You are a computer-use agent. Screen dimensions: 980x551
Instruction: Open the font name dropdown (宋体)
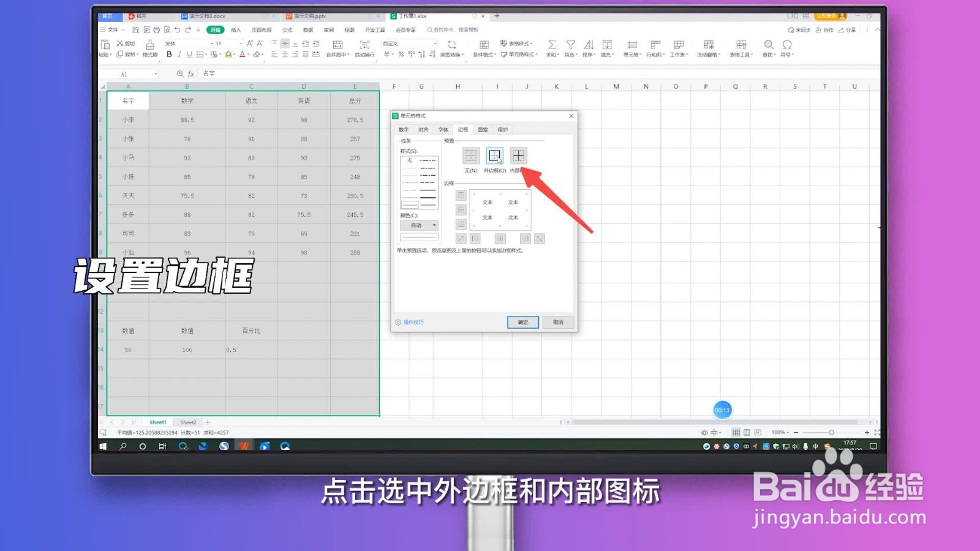click(189, 43)
